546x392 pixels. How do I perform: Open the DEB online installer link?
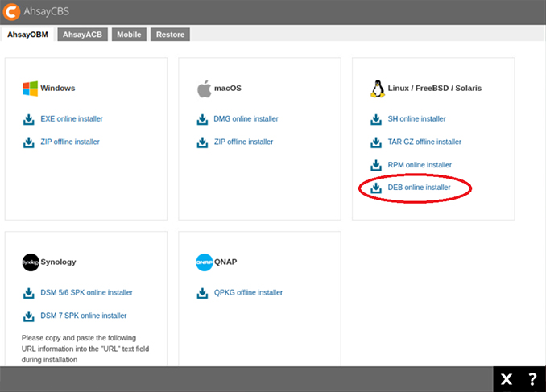point(420,188)
